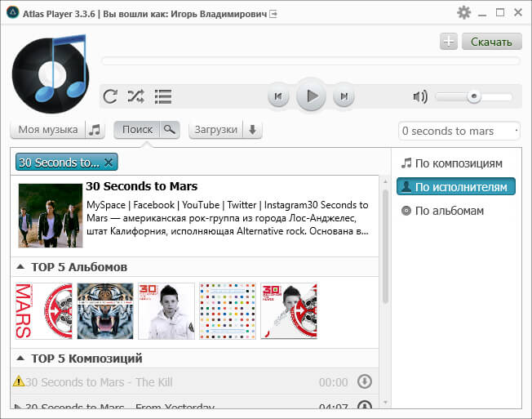Mute the volume speaker icon
Viewport: 532px width, 419px height.
click(420, 96)
